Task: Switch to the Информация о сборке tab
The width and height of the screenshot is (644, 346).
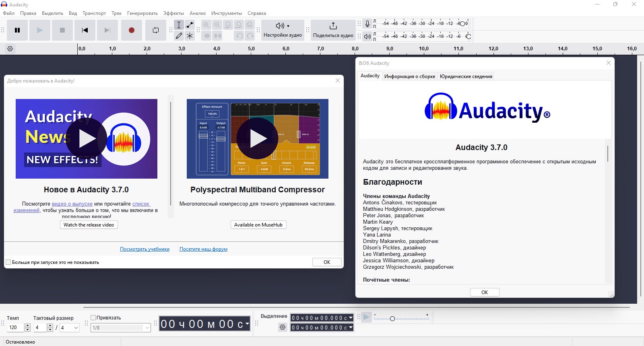Action: 410,76
